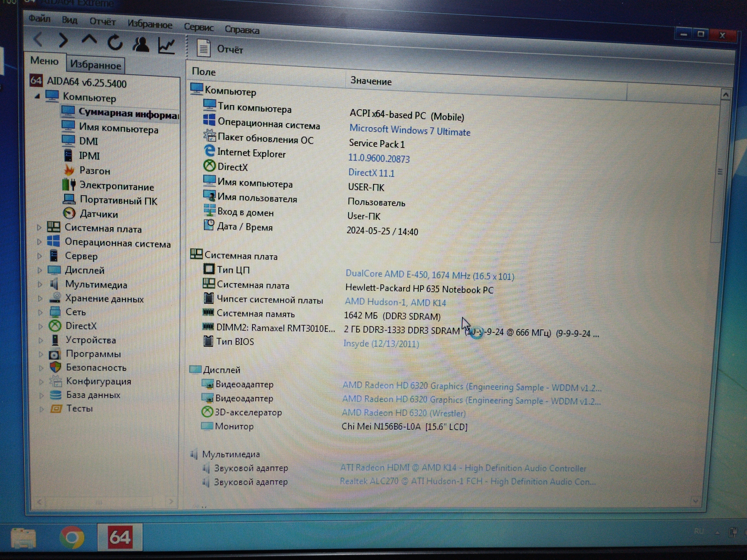The image size is (747, 560).
Task: Switch to the Меню tab
Action: point(44,61)
